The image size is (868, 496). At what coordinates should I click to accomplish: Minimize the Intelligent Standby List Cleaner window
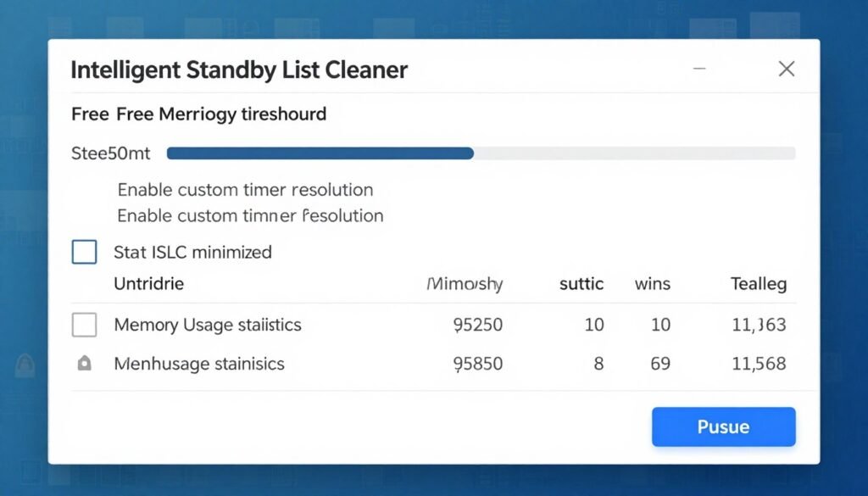pyautogui.click(x=699, y=70)
